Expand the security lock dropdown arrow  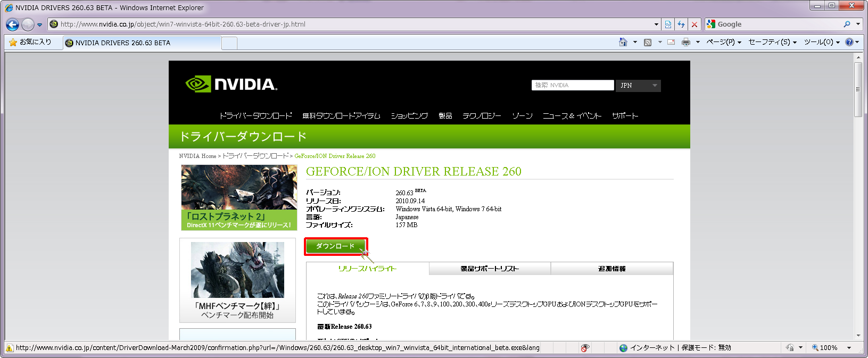click(800, 348)
